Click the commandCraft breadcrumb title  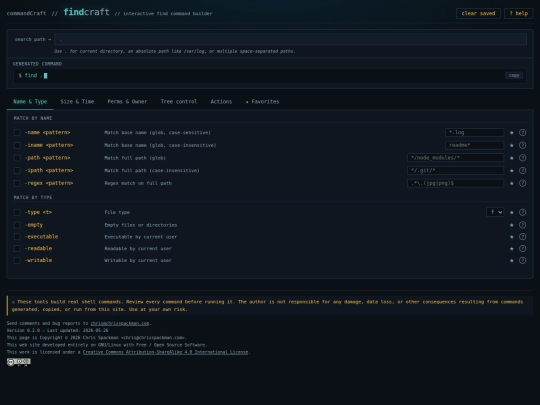tap(27, 13)
